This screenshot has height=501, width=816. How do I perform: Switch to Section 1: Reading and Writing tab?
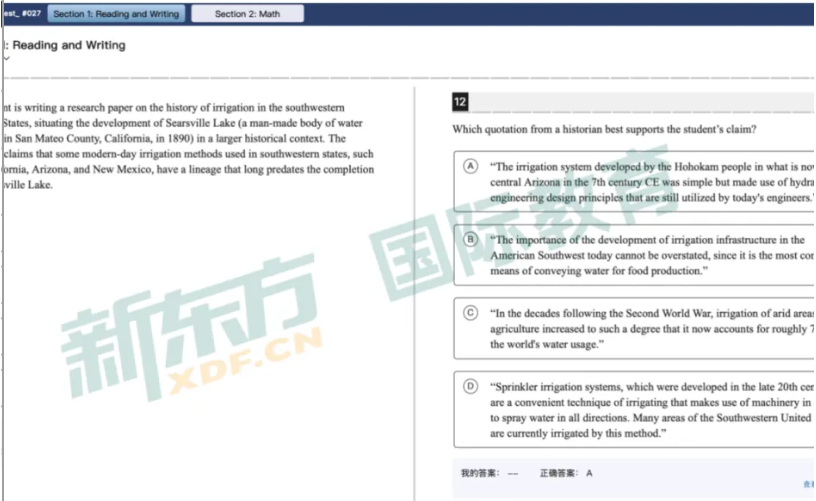coord(116,14)
